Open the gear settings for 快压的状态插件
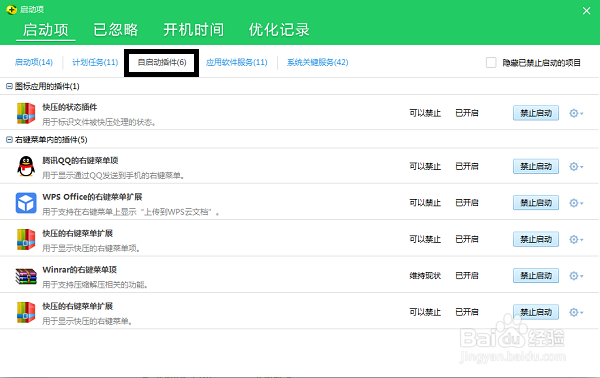The image size is (600, 378). tap(576, 113)
